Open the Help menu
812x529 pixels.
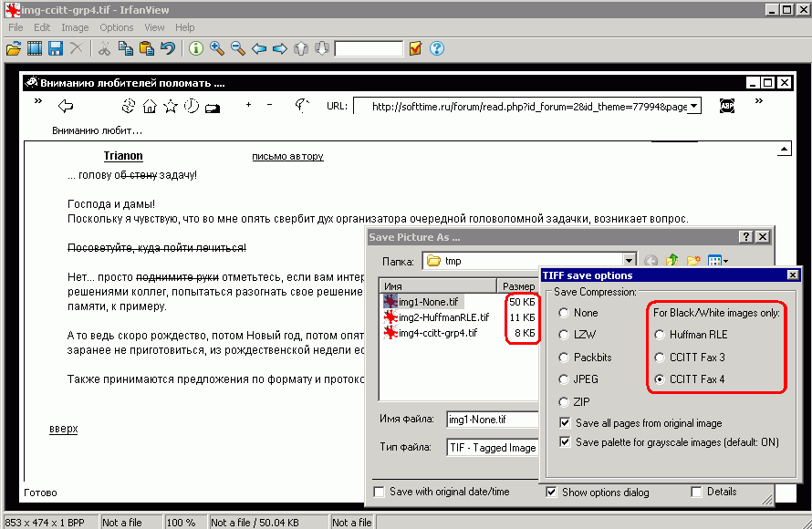185,27
